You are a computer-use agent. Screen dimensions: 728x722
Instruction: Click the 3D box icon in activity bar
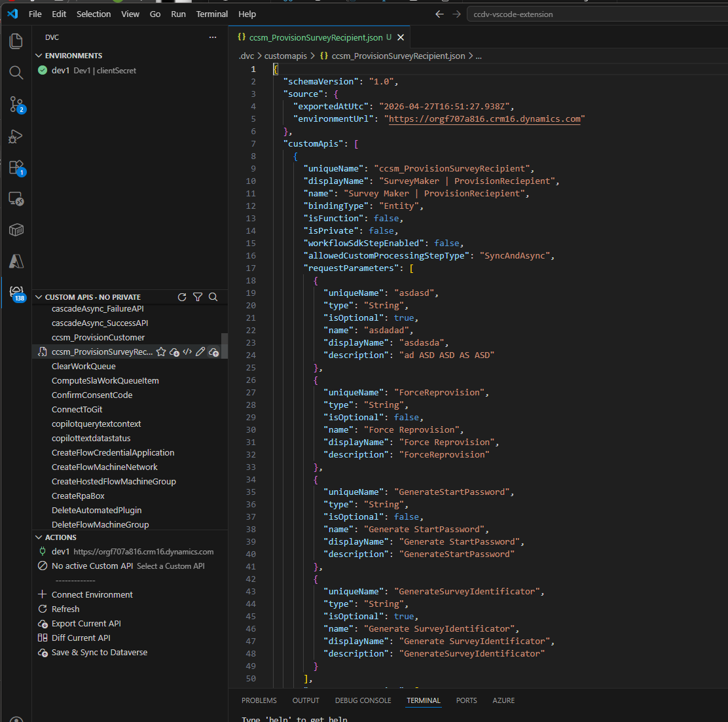[16, 230]
